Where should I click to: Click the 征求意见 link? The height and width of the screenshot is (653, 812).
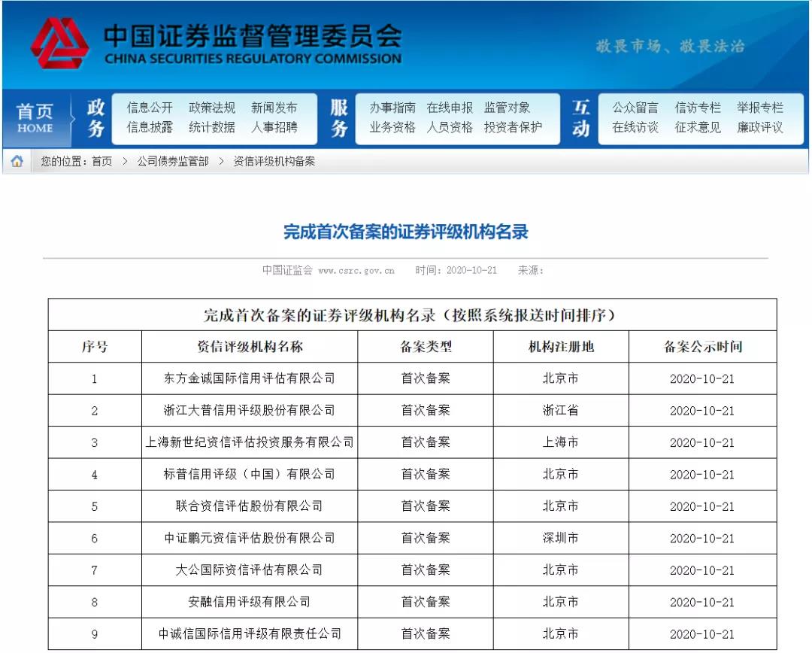click(x=698, y=129)
